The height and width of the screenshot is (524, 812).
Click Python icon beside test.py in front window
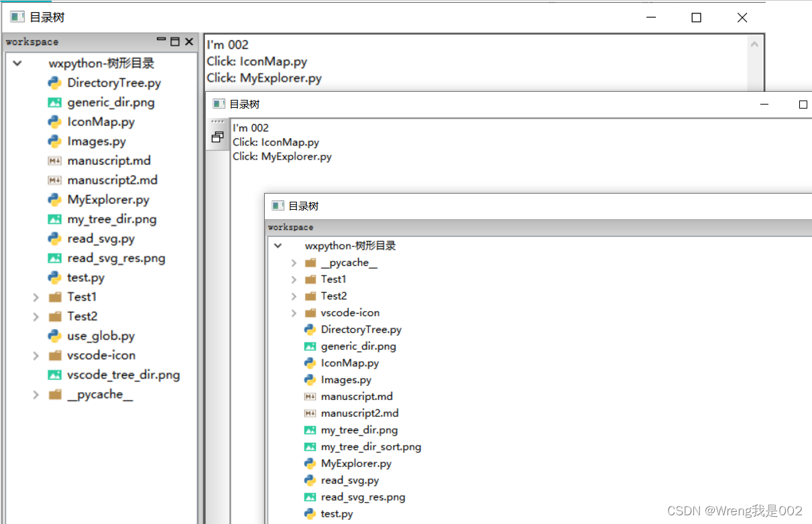point(310,514)
